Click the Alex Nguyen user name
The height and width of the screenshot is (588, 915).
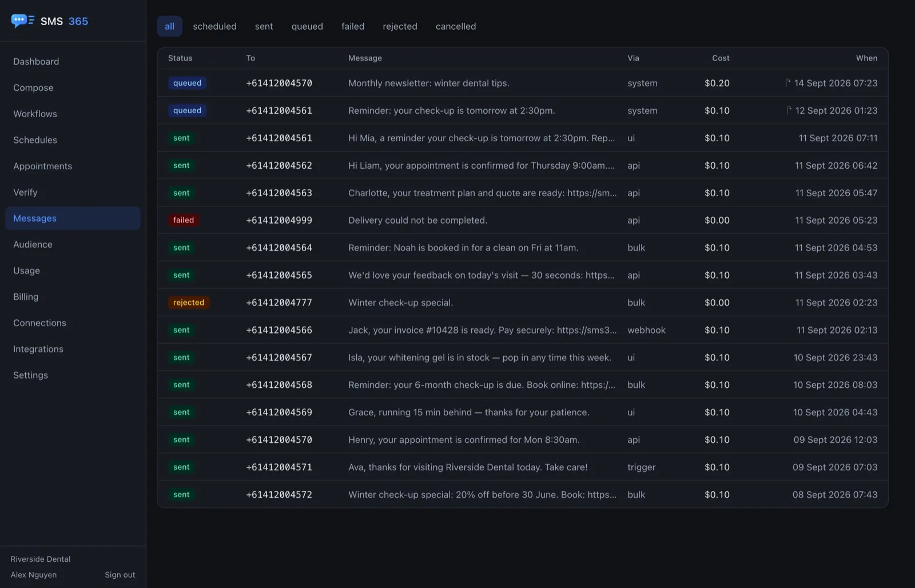[x=34, y=575]
